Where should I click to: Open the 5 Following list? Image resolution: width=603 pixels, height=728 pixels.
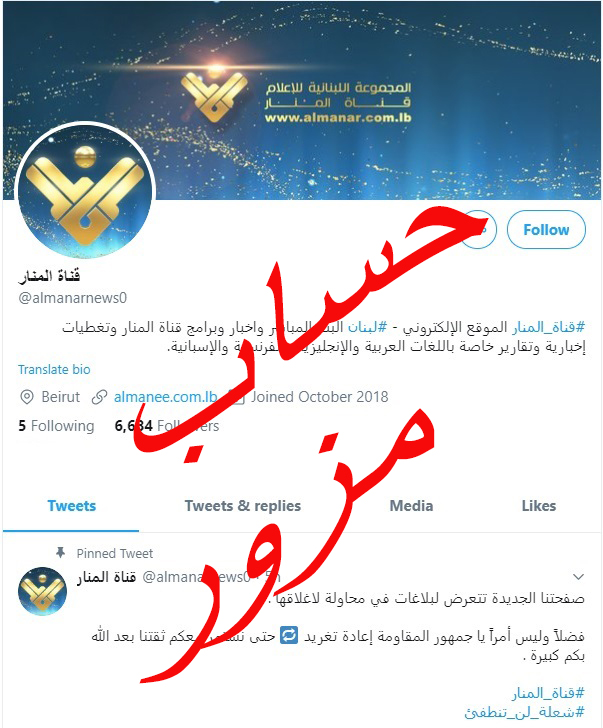click(56, 426)
